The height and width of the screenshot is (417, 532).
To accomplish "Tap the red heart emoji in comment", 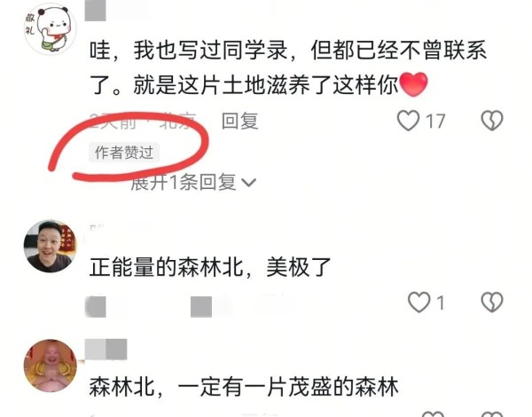I will (x=413, y=84).
